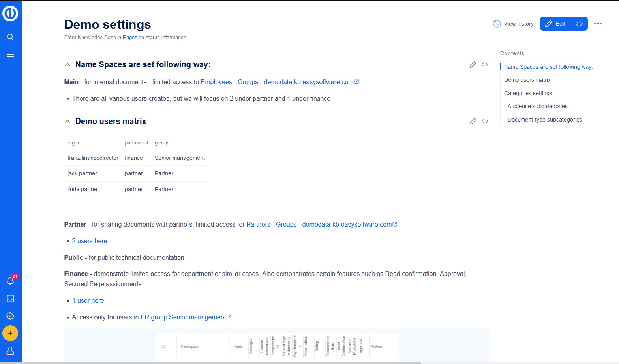The width and height of the screenshot is (619, 364).
Task: Open source edit for Name Spaces section
Action: click(x=485, y=64)
